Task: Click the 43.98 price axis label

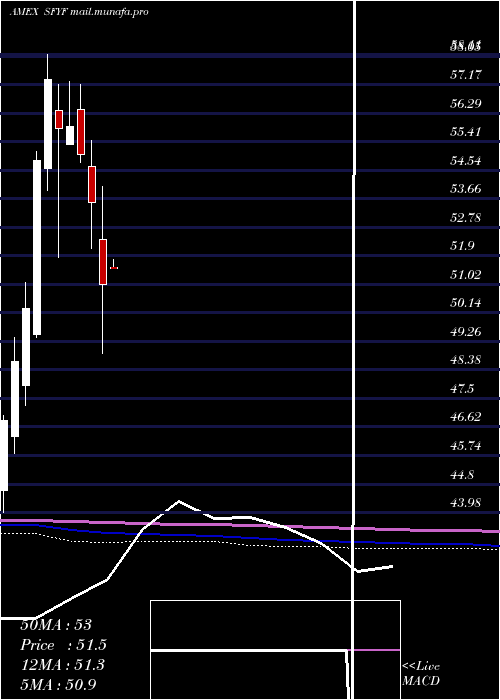Action: pyautogui.click(x=466, y=503)
